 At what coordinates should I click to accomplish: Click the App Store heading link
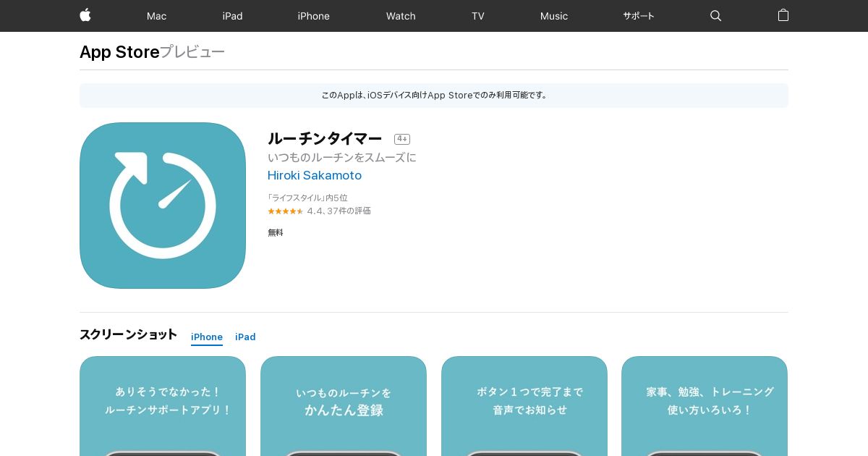pyautogui.click(x=119, y=52)
